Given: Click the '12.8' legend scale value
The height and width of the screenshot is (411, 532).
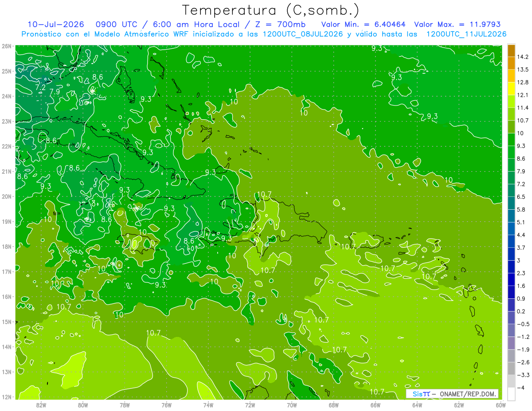Looking at the screenshot, I should click(522, 82).
